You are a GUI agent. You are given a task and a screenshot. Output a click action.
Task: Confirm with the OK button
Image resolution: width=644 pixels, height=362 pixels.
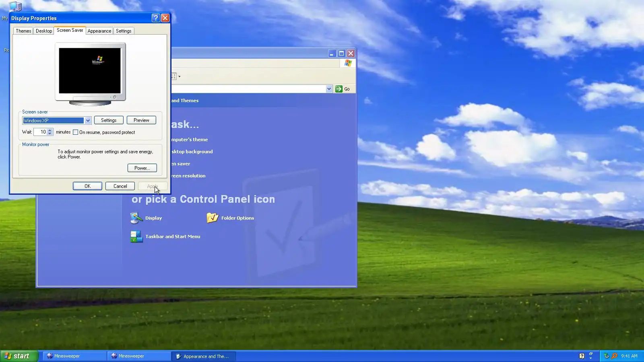pos(87,186)
